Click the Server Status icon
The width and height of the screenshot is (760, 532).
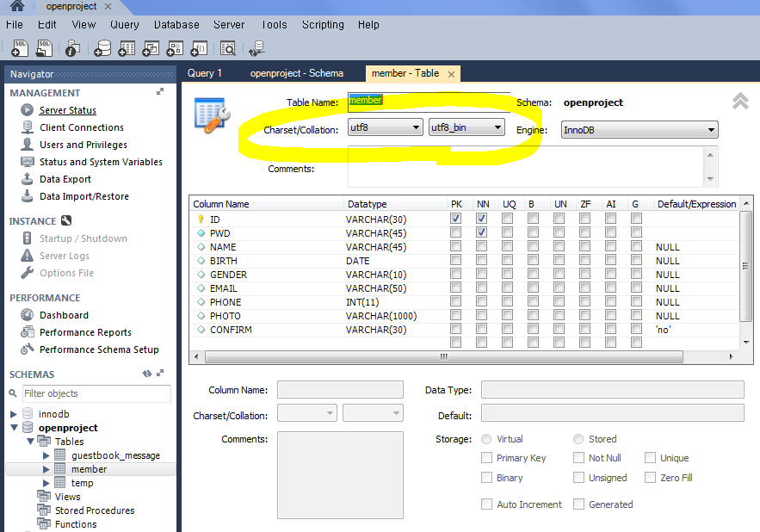pyautogui.click(x=28, y=110)
